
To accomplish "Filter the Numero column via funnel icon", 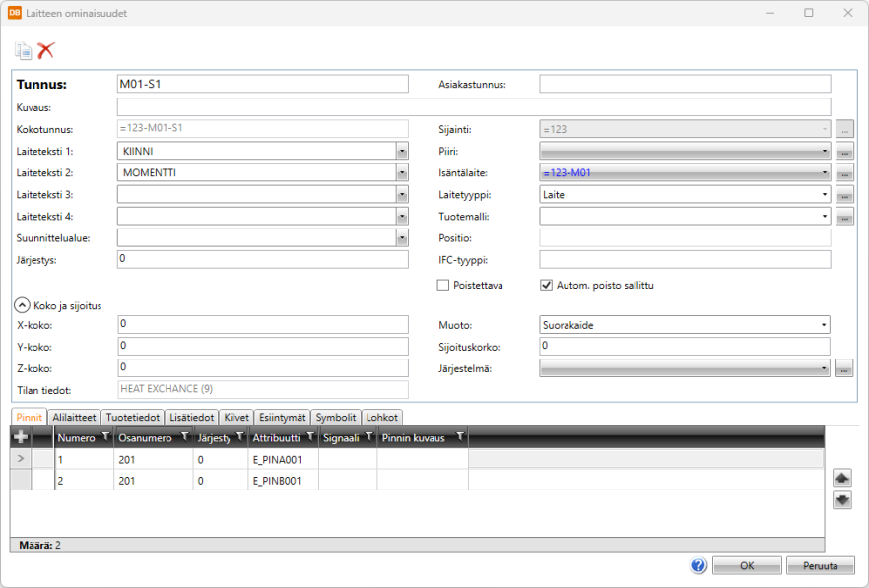I will pyautogui.click(x=104, y=437).
